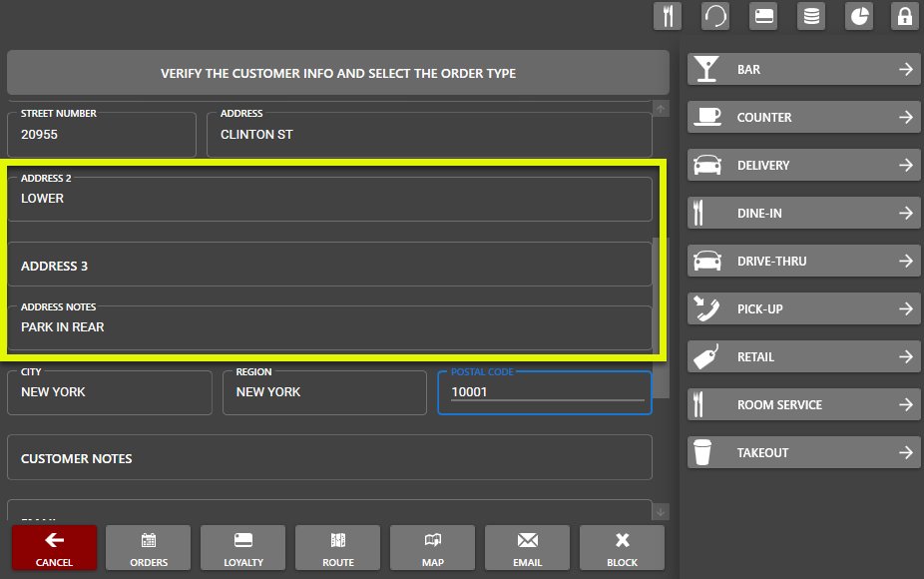Open customer Orders history
The height and width of the screenshot is (579, 924).
(x=149, y=548)
